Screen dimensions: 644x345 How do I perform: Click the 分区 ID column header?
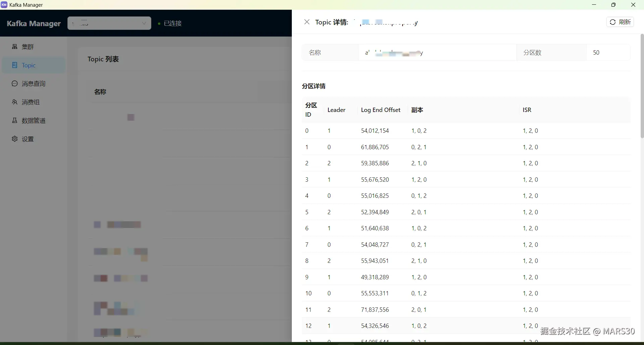click(x=313, y=110)
